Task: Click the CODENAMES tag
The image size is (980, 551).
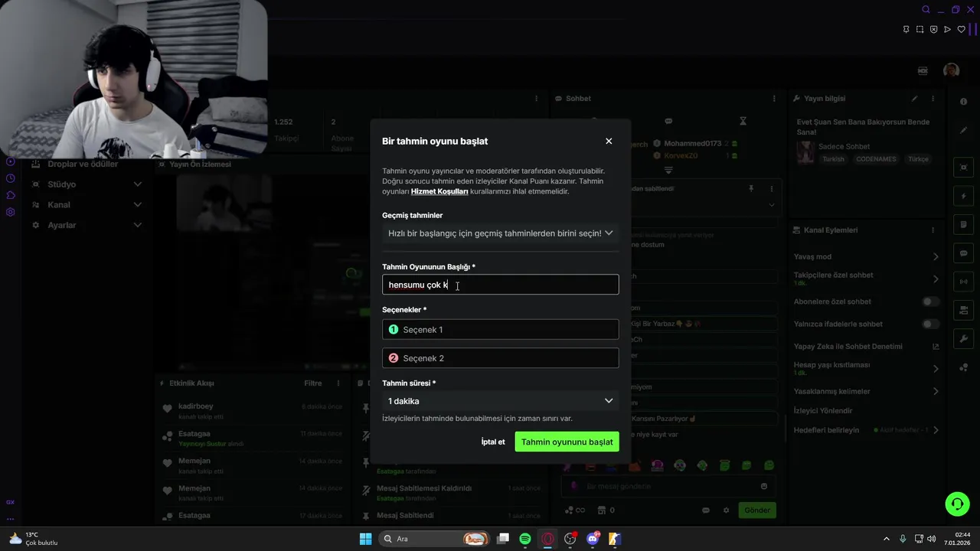Action: click(x=877, y=159)
